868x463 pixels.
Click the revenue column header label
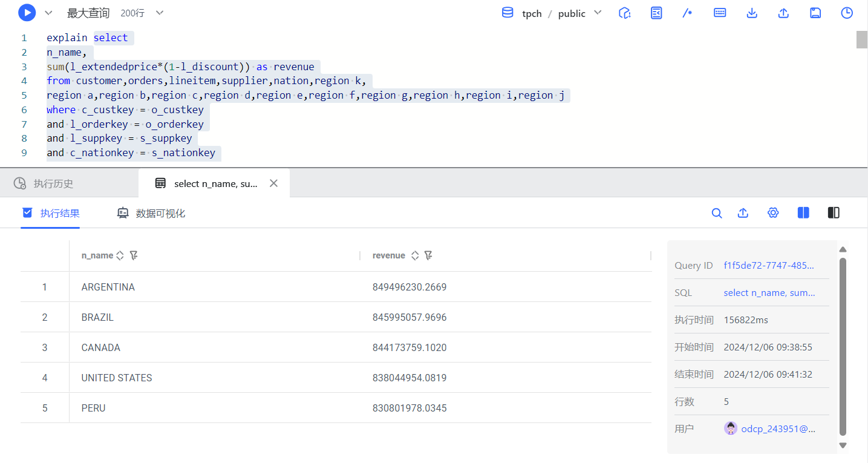[x=389, y=255]
